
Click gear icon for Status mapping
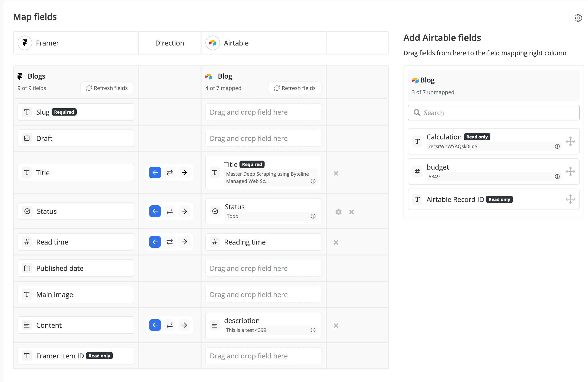pos(338,212)
